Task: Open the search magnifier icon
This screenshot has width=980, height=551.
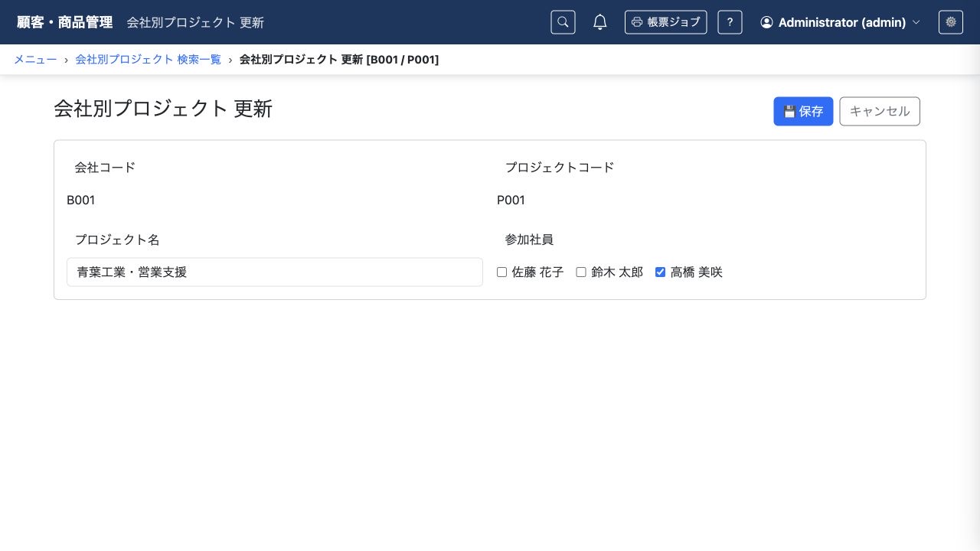Action: coord(563,22)
